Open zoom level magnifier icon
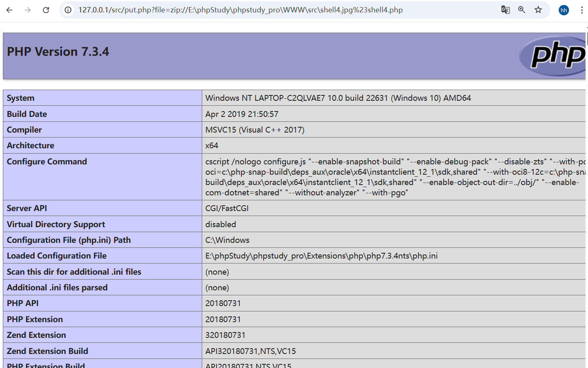The width and height of the screenshot is (588, 368). point(522,10)
